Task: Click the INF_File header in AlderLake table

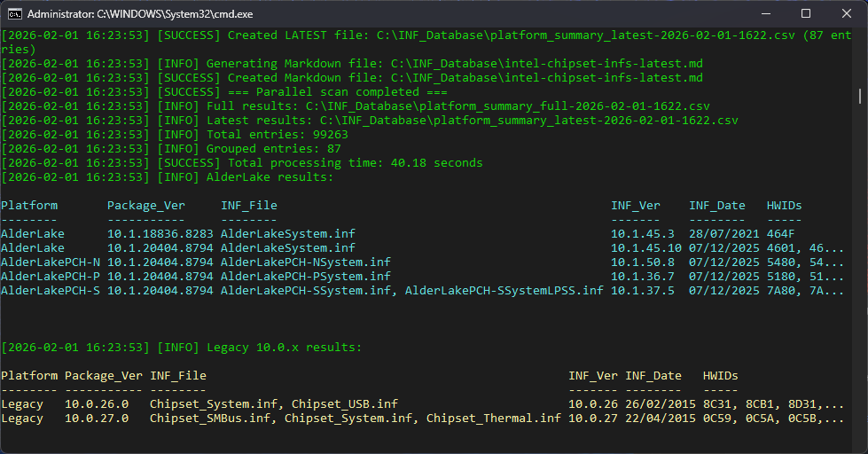Action: pyautogui.click(x=248, y=206)
